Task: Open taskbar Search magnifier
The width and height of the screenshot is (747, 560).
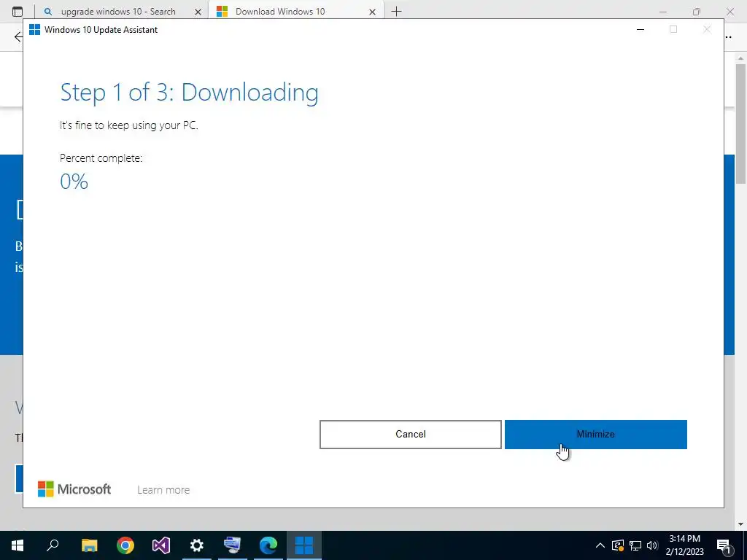Action: click(53, 545)
